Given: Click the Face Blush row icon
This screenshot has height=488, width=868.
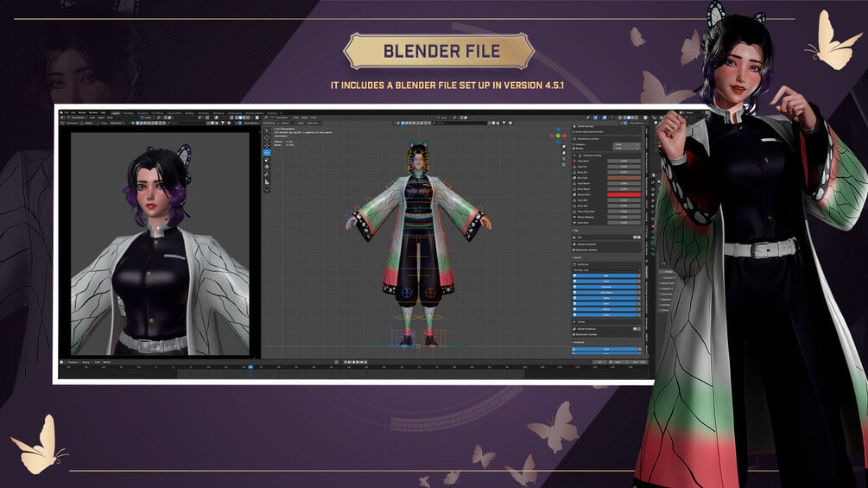Looking at the screenshot, I should (574, 161).
